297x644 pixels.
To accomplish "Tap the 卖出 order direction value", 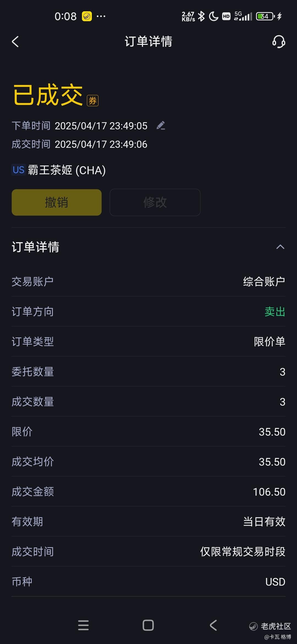I will (x=275, y=312).
